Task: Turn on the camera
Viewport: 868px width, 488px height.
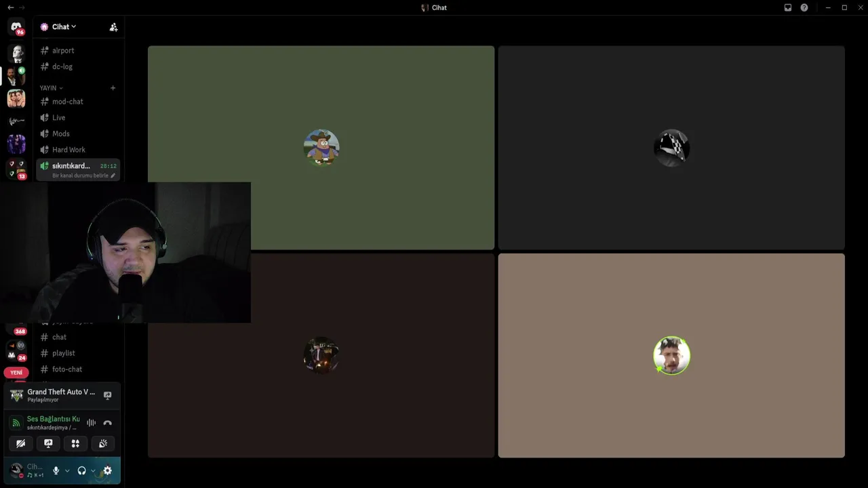Action: click(x=21, y=443)
